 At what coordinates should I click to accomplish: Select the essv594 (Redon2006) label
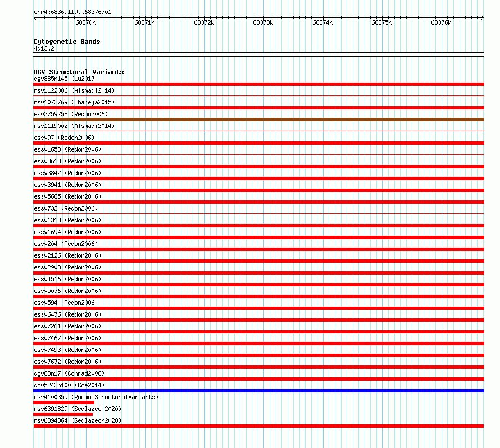click(66, 303)
